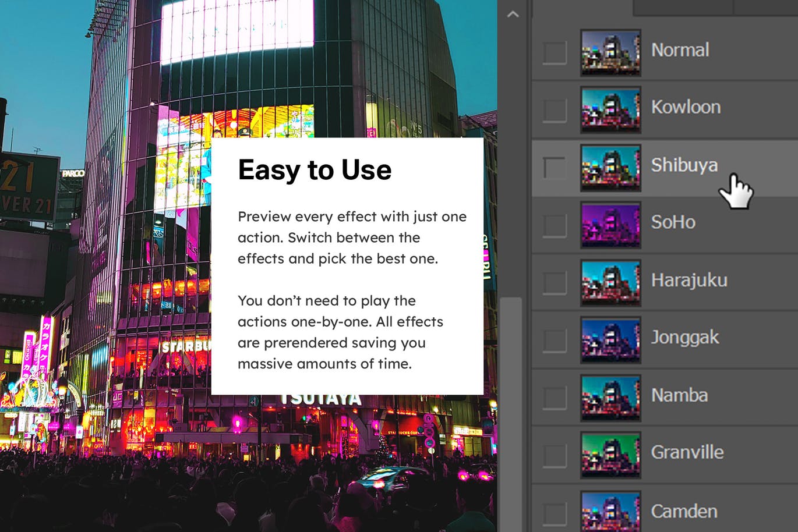The height and width of the screenshot is (532, 798).
Task: Click the Camden effect preview thumbnail
Action: (x=610, y=510)
